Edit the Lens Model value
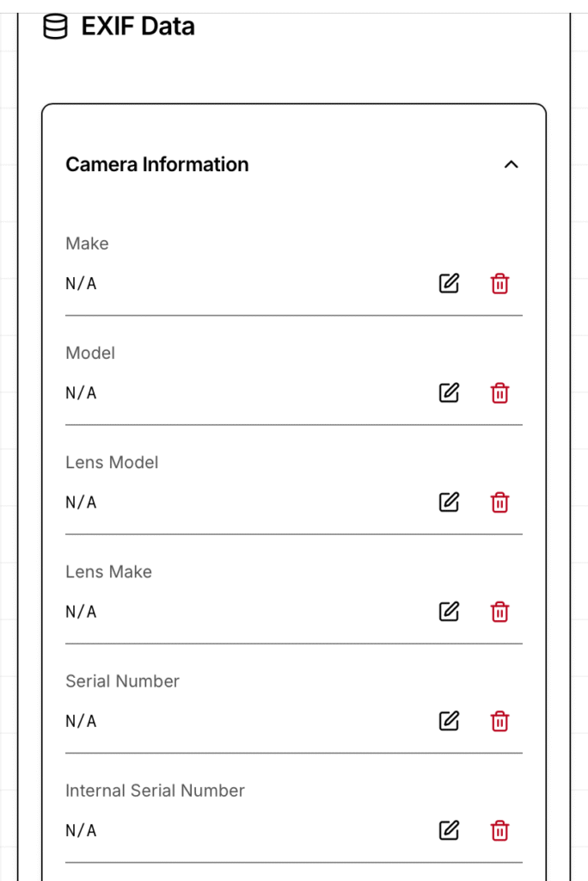The height and width of the screenshot is (881, 588). [449, 502]
